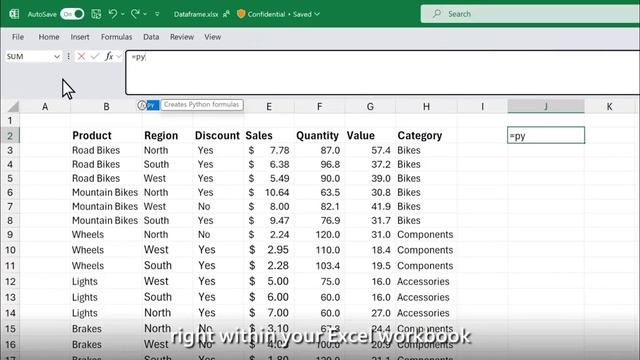Click the Save icon in quick access toolbar
The height and width of the screenshot is (360, 640).
(96, 14)
